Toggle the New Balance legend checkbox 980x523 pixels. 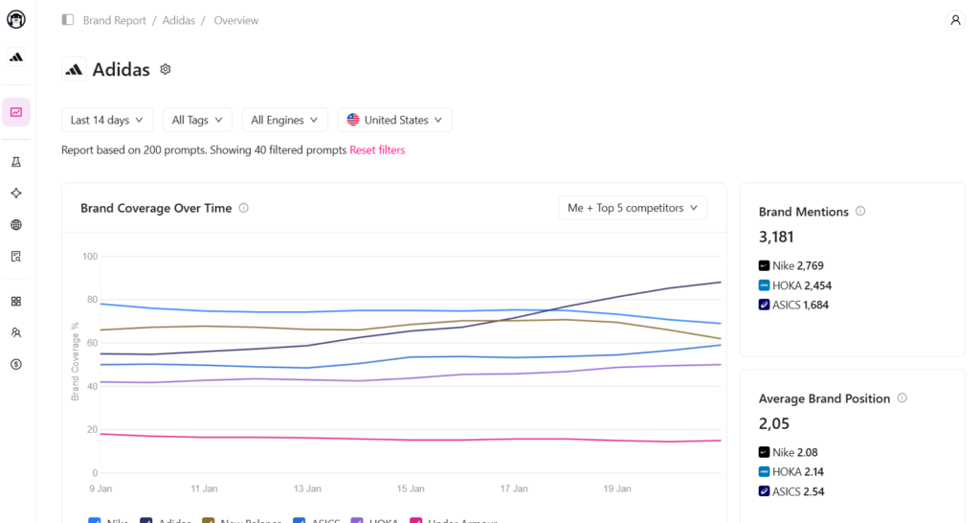pos(209,520)
